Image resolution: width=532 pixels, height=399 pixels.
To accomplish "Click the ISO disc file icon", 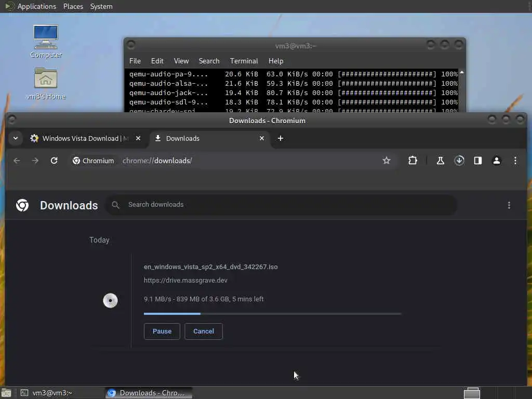I will [x=110, y=301].
